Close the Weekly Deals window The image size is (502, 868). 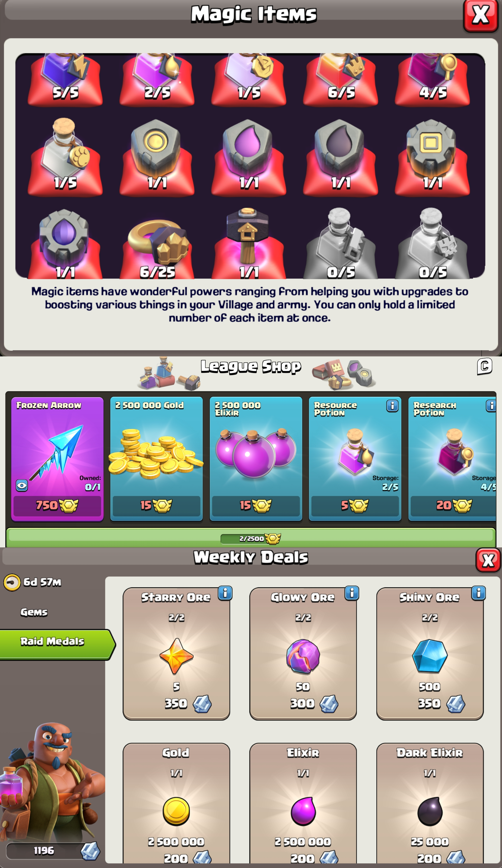pyautogui.click(x=488, y=560)
